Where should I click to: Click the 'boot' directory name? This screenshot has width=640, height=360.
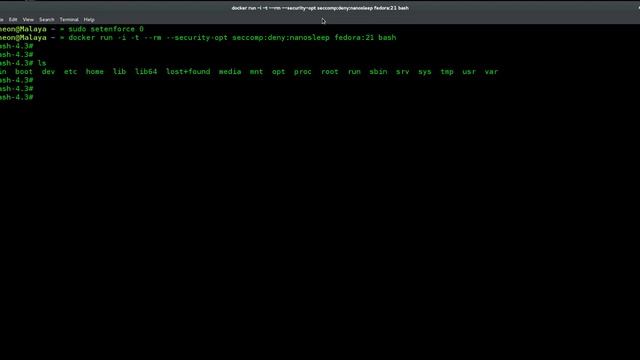click(24, 71)
